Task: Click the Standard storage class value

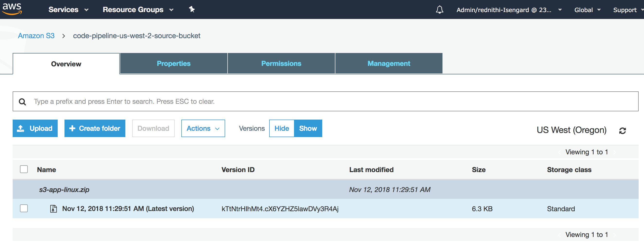Action: pos(561,209)
